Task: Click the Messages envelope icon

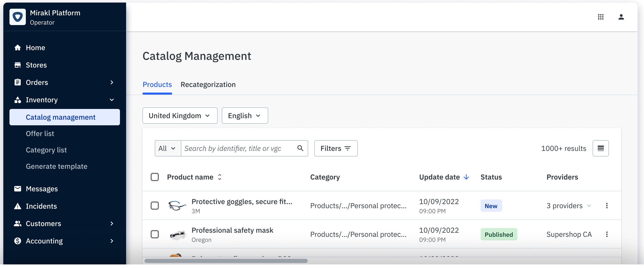Action: [x=18, y=189]
